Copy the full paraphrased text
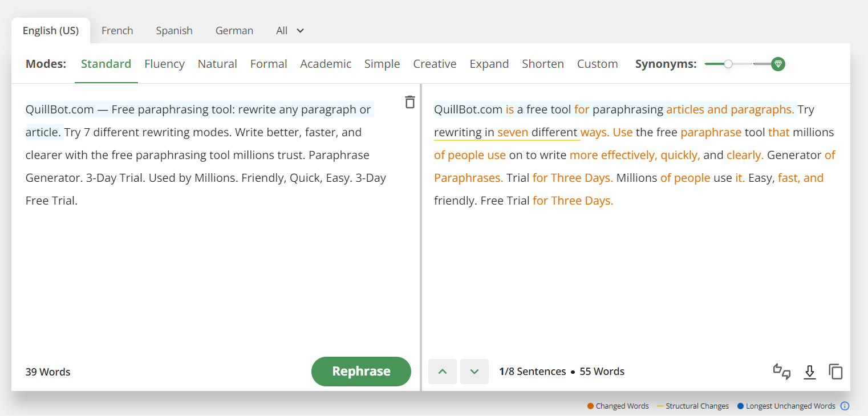Viewport: 868px width, 416px height. click(x=835, y=372)
